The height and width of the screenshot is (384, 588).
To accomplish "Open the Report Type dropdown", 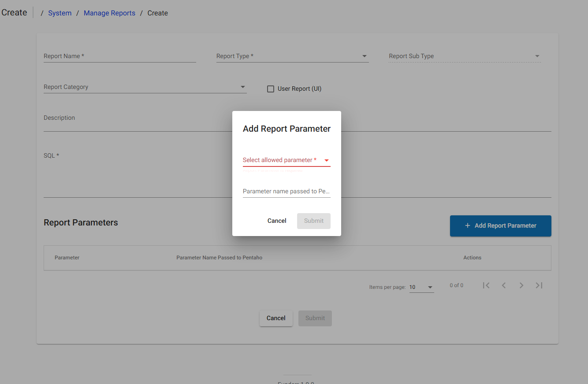I will pyautogui.click(x=364, y=56).
